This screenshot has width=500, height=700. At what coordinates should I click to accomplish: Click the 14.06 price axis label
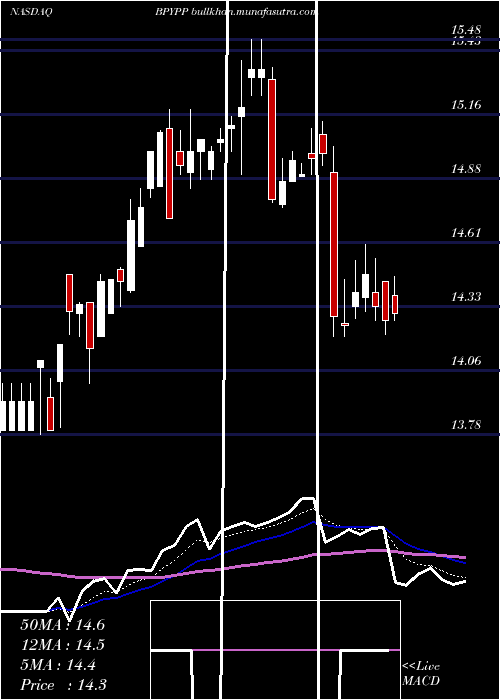coord(466,360)
